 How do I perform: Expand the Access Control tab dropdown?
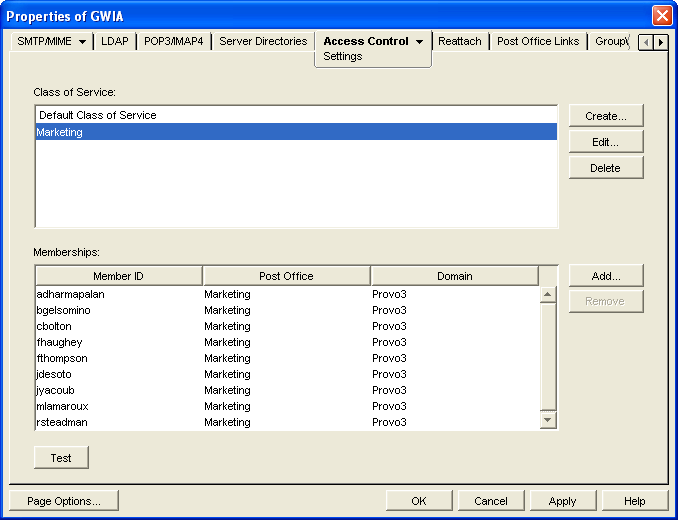[420, 42]
